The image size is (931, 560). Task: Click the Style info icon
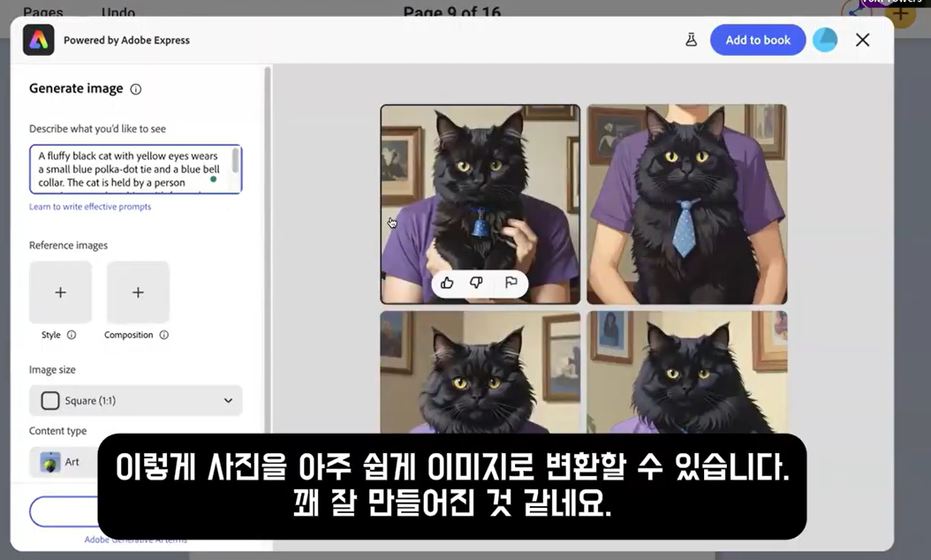coord(72,335)
